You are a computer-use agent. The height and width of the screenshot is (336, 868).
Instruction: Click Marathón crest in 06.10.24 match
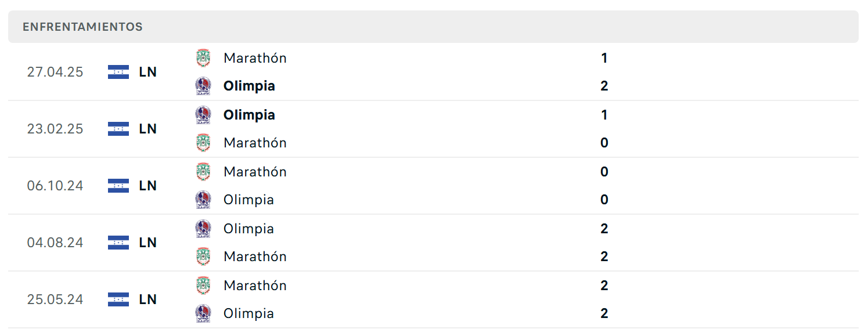[x=203, y=172]
